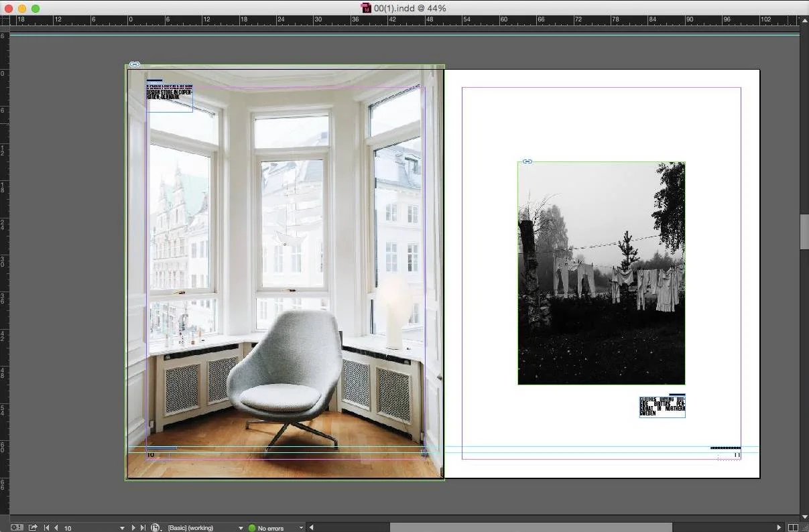Click the horizontal scrollbar right arrow
The width and height of the screenshot is (809, 532).
(779, 528)
